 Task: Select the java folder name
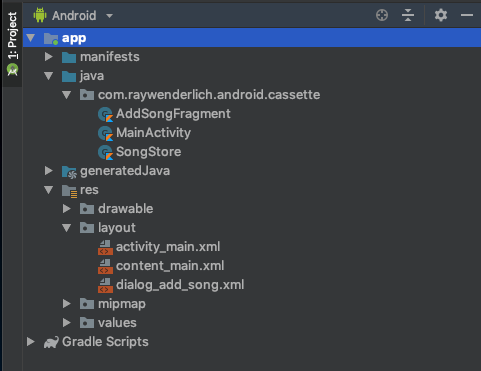click(x=92, y=76)
